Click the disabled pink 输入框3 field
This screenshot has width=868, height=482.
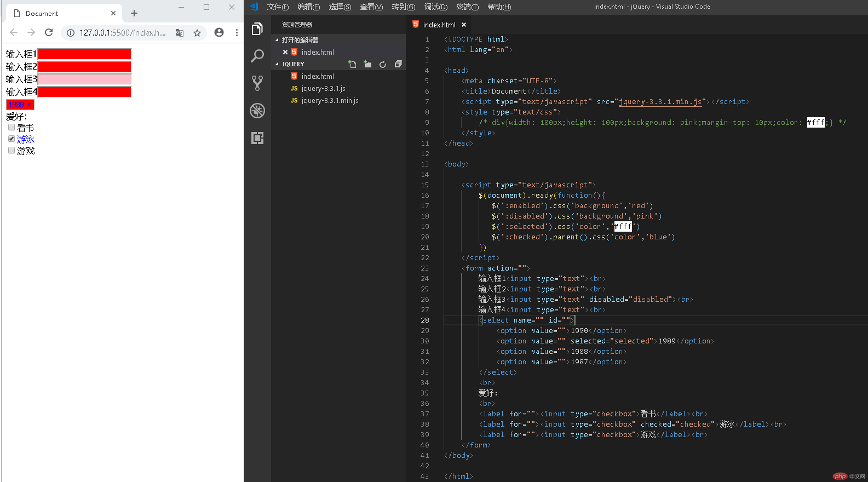coord(84,79)
